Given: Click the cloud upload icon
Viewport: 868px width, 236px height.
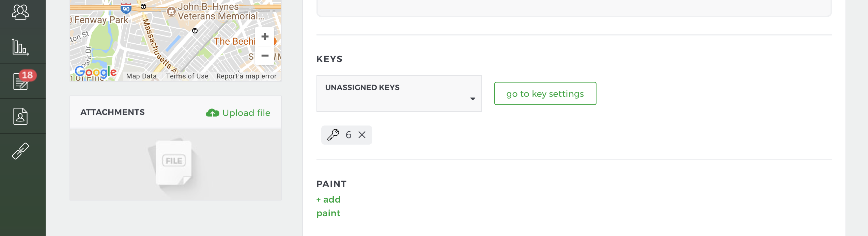Looking at the screenshot, I should pyautogui.click(x=212, y=113).
